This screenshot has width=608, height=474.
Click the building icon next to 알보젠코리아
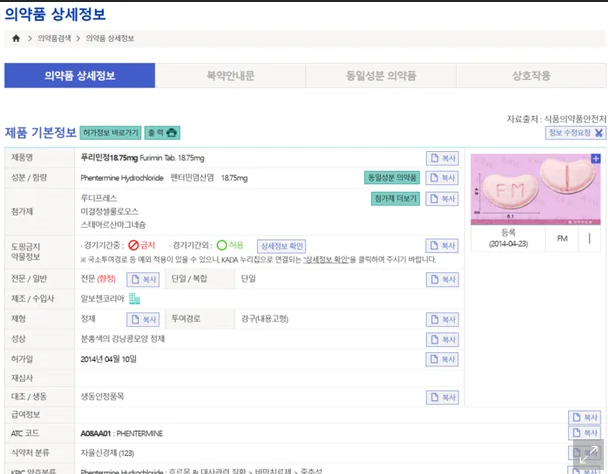134,299
